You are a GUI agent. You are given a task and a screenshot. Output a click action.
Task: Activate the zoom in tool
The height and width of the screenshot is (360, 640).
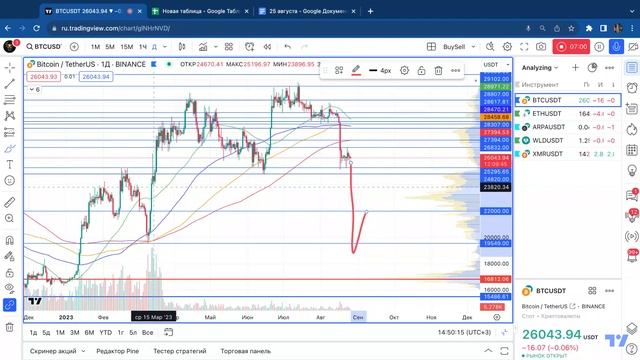click(x=10, y=218)
